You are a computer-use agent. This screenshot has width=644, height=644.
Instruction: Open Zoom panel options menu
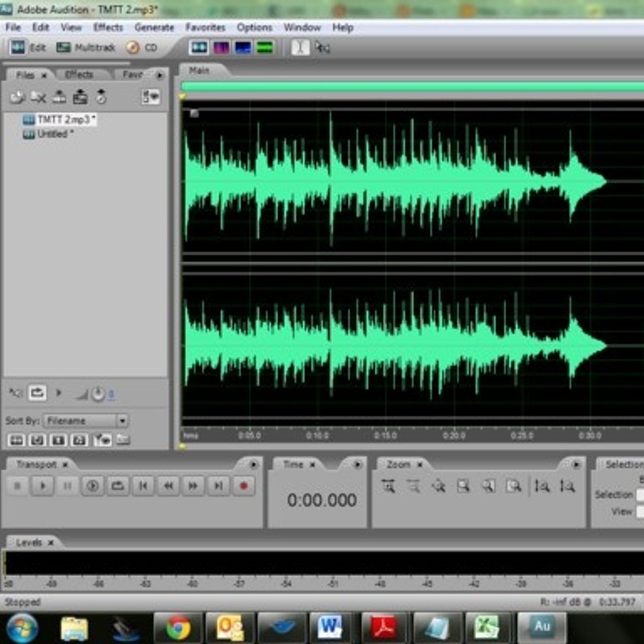576,465
